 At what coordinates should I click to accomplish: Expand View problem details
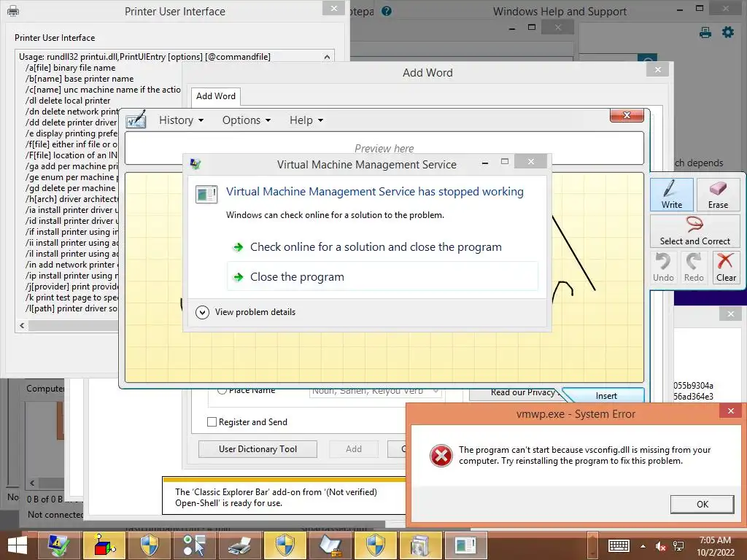246,312
